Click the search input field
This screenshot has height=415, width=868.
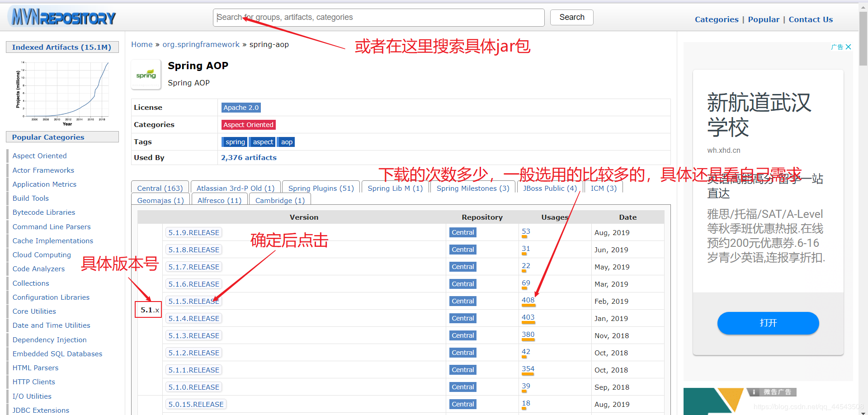pos(378,17)
